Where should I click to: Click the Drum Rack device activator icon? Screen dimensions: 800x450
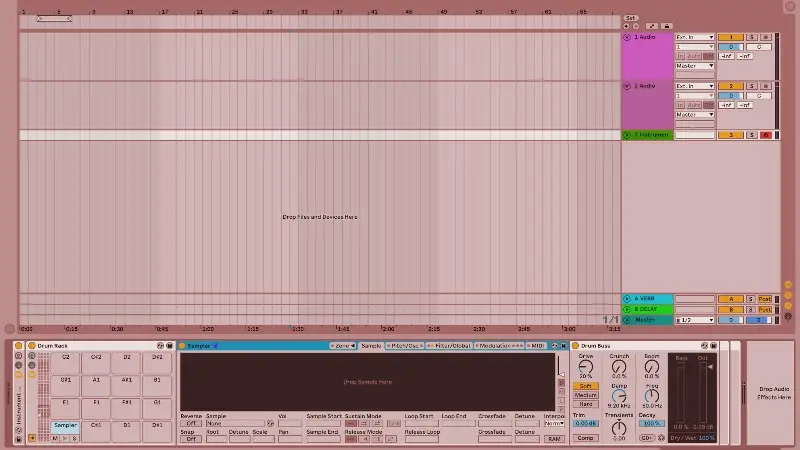click(32, 346)
